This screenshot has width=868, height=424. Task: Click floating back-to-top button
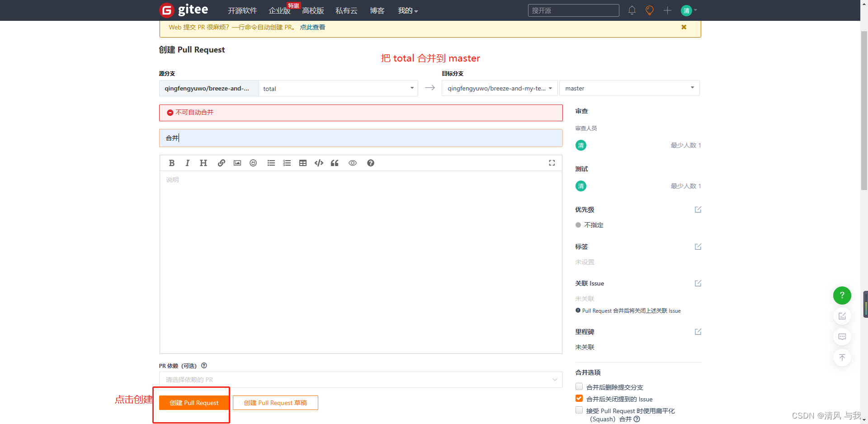click(x=842, y=357)
